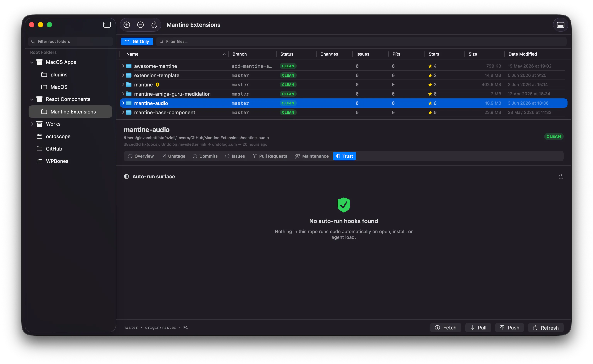
Task: Click the mantine-audio folder icon
Action: (129, 103)
